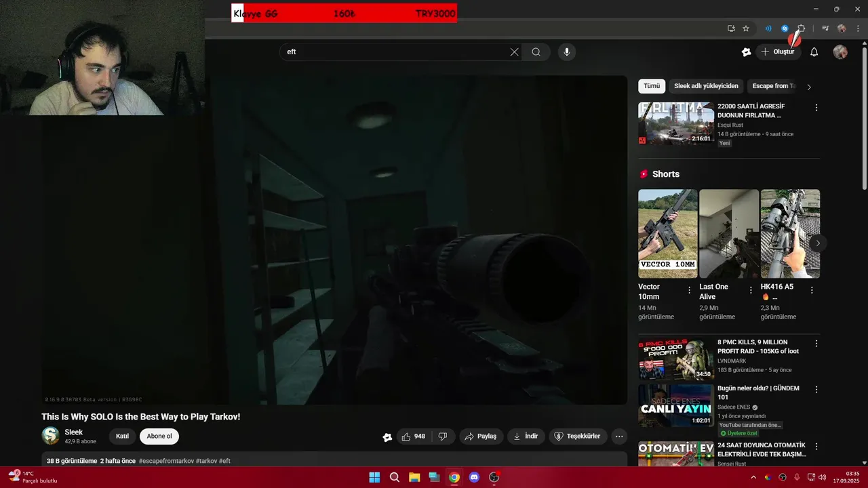Open the Sleek channel avatar
The width and height of the screenshot is (868, 488).
(50, 436)
